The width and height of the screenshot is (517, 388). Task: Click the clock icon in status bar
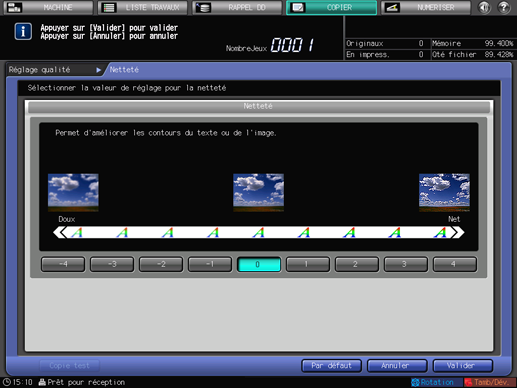7,382
